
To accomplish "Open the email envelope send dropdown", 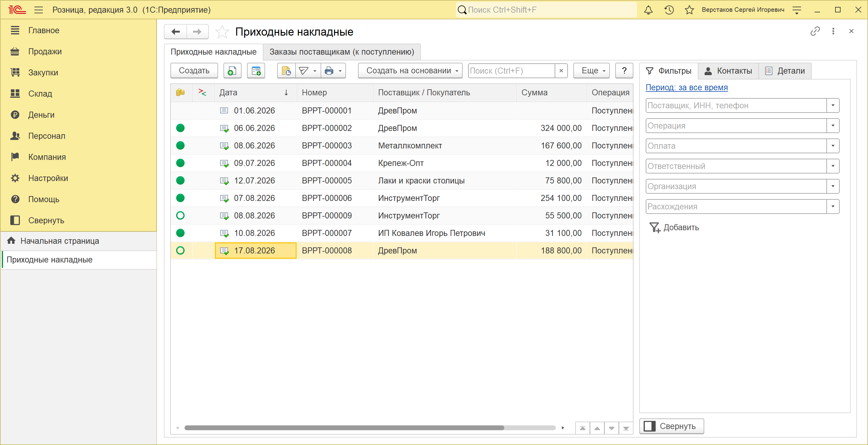I will coord(308,71).
